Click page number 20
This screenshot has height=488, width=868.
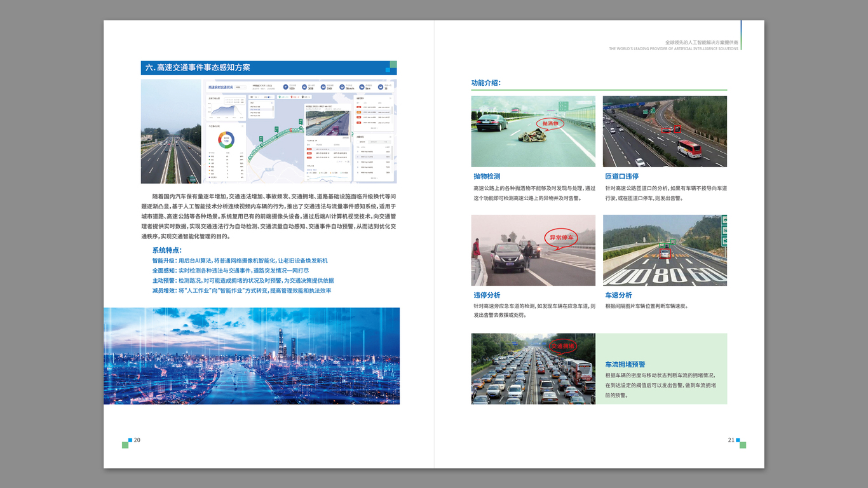point(137,440)
